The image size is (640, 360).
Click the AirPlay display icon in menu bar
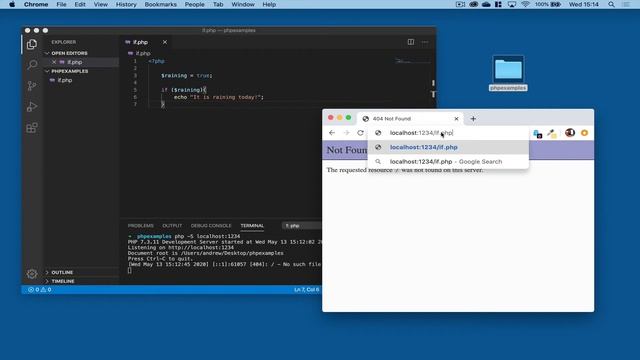click(x=512, y=4)
